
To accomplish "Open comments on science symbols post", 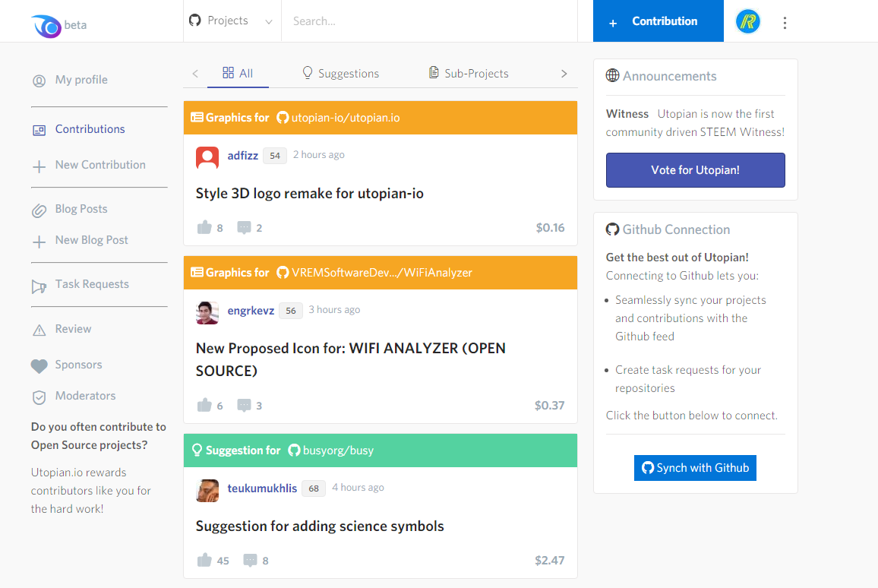I will [x=251, y=560].
